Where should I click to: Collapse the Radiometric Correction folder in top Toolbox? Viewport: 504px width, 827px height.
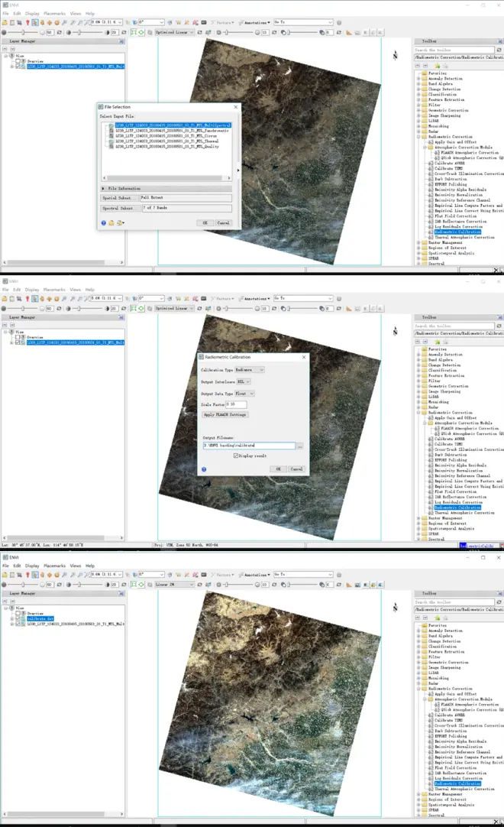[419, 137]
